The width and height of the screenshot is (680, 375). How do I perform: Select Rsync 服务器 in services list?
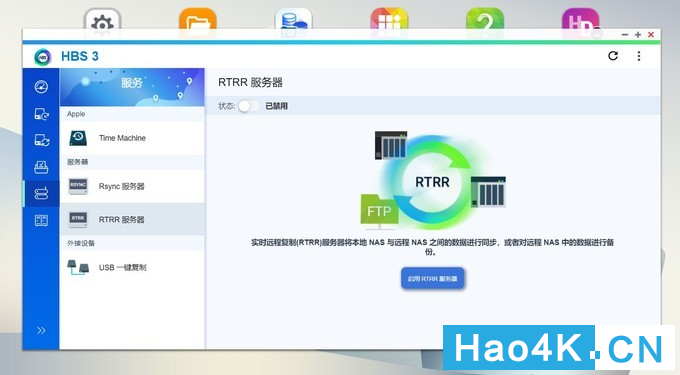[132, 186]
